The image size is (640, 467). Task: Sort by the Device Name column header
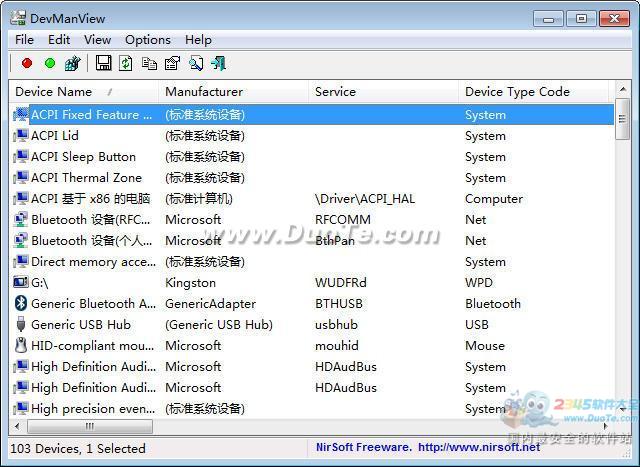(x=84, y=91)
